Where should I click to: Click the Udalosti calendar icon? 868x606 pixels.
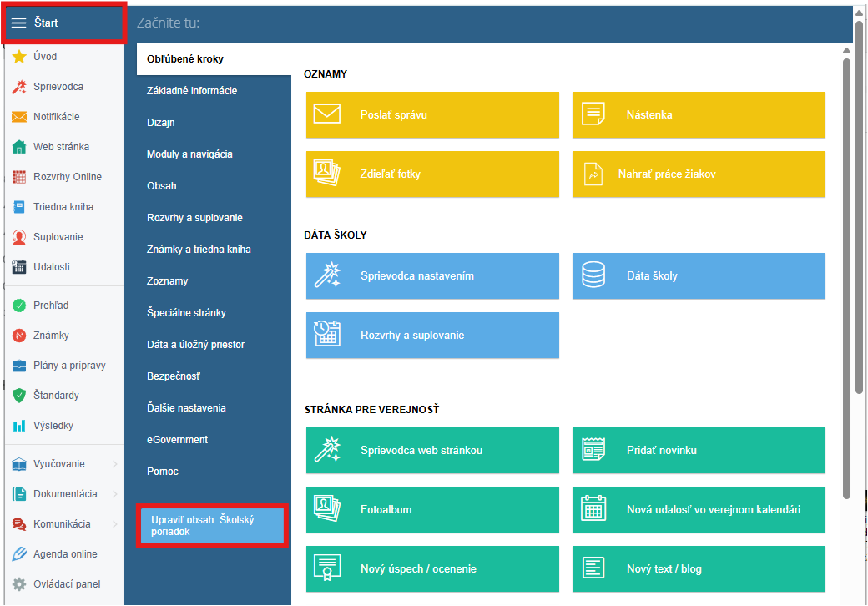coord(19,267)
